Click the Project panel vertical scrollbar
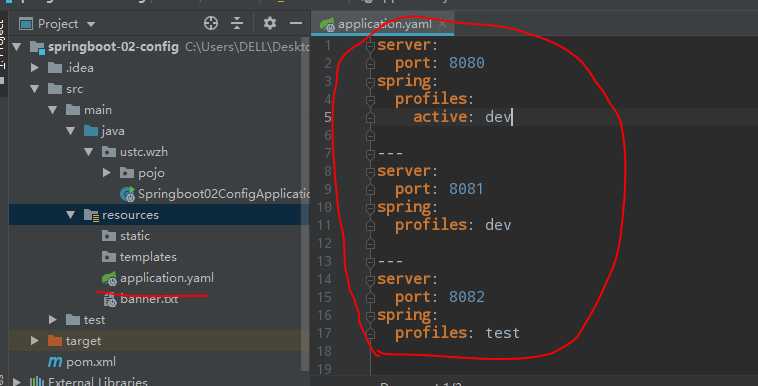The height and width of the screenshot is (386, 758). point(305,203)
